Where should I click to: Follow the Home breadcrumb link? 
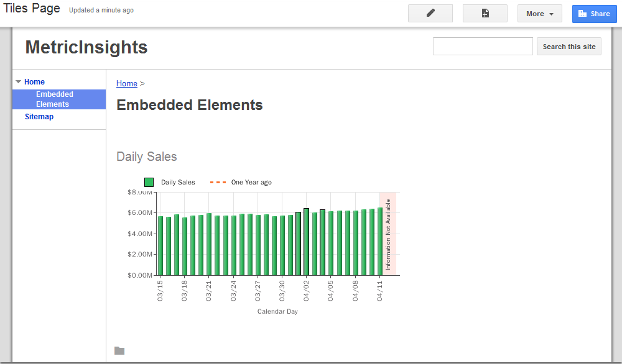(x=127, y=83)
